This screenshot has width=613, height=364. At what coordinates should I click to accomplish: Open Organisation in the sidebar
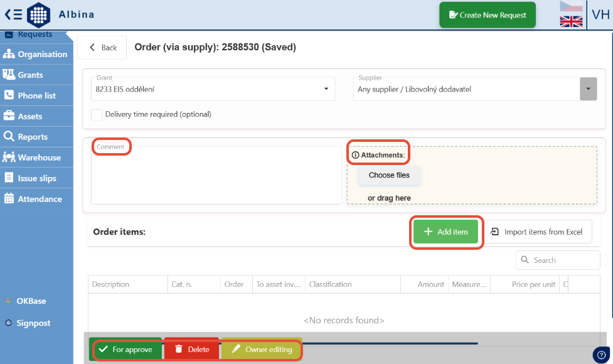pos(36,55)
